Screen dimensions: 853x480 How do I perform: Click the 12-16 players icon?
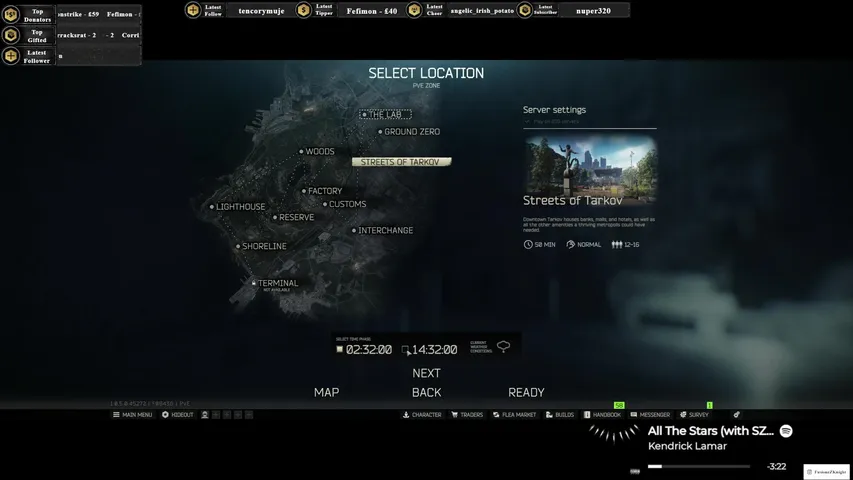click(616, 244)
